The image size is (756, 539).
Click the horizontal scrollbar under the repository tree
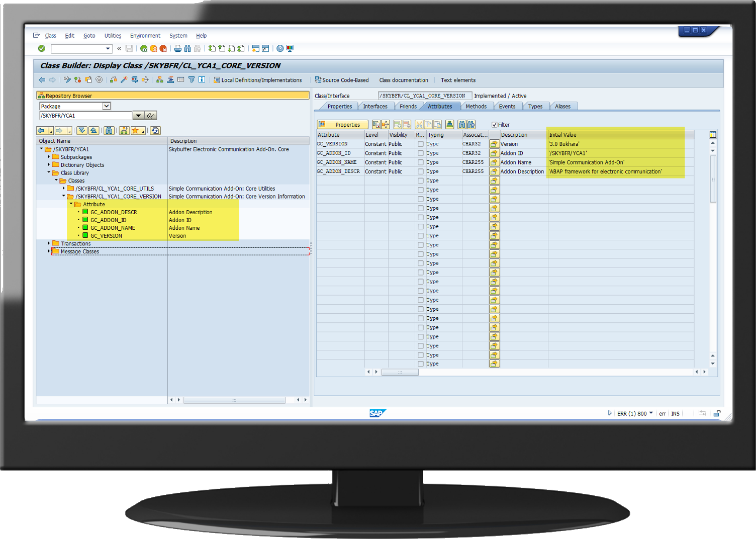coord(234,400)
